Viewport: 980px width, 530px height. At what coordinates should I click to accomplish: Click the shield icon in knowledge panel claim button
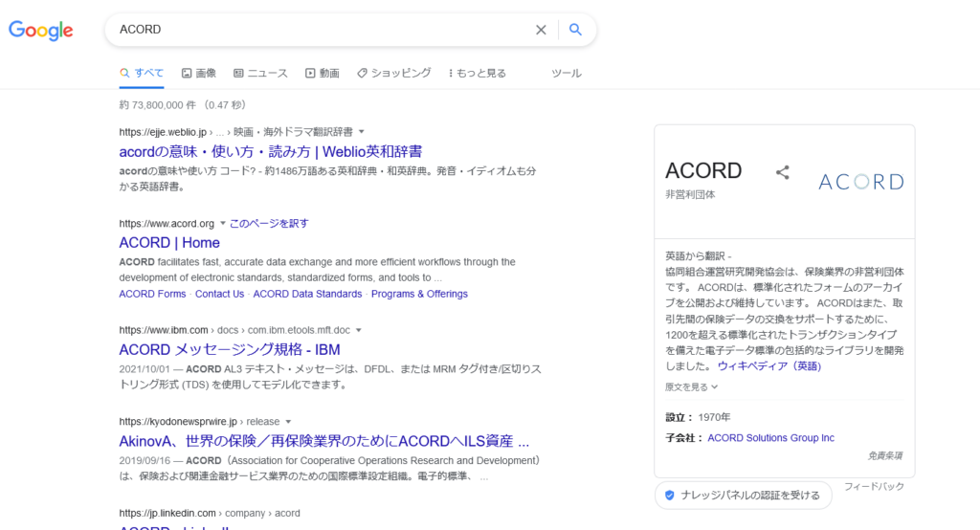[x=669, y=495]
